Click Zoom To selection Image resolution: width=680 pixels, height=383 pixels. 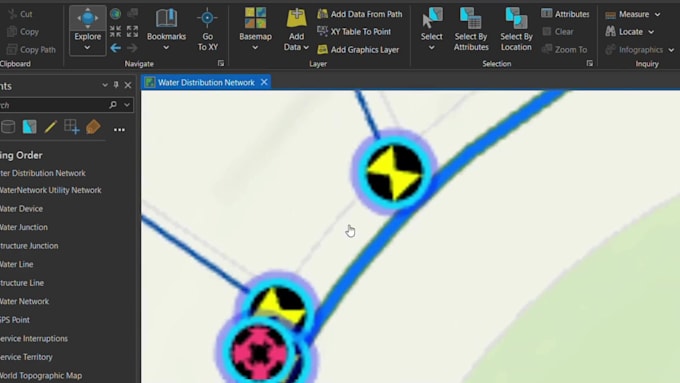pyautogui.click(x=564, y=49)
